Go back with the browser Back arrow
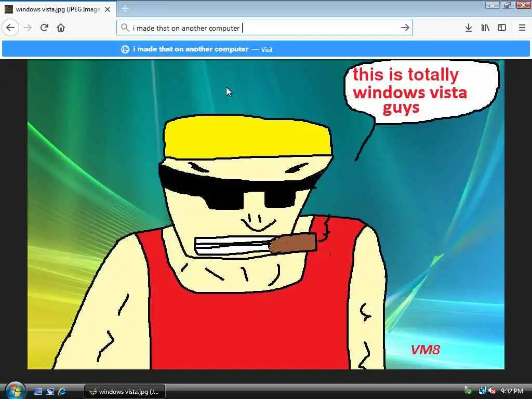 [x=10, y=28]
